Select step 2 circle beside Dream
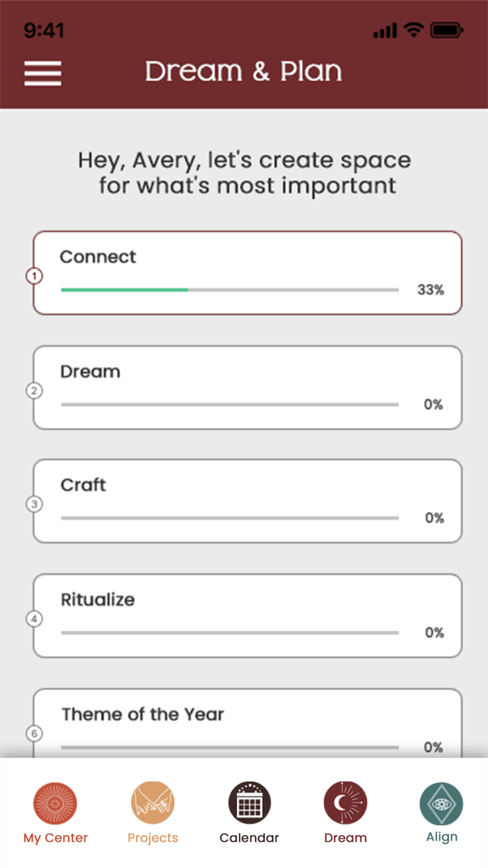This screenshot has width=488, height=868. [34, 391]
